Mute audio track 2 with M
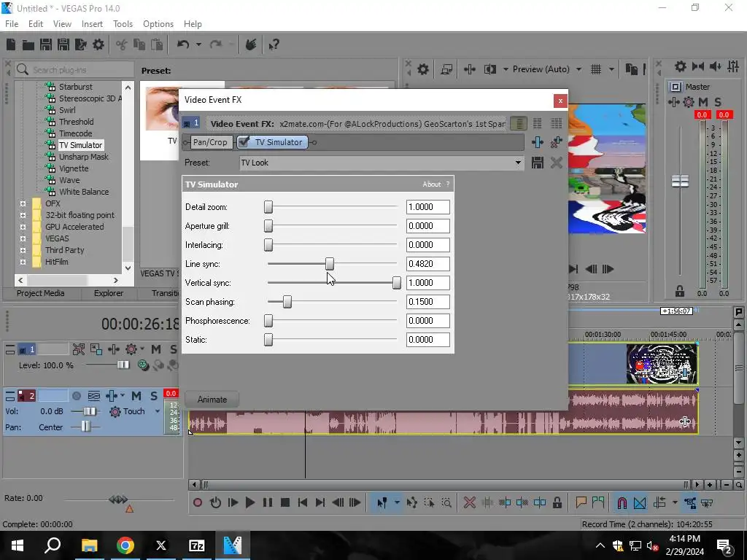Screen dimensions: 747x560 coord(136,396)
